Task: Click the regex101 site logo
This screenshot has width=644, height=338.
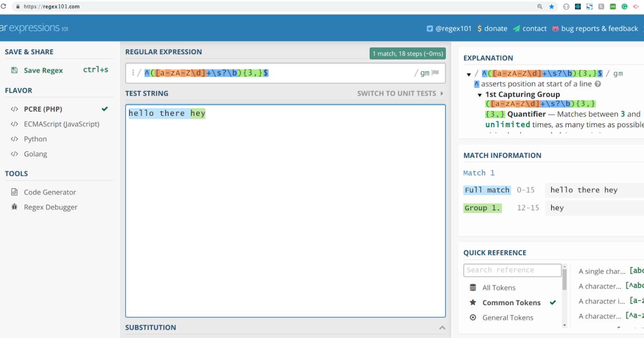Action: click(34, 28)
